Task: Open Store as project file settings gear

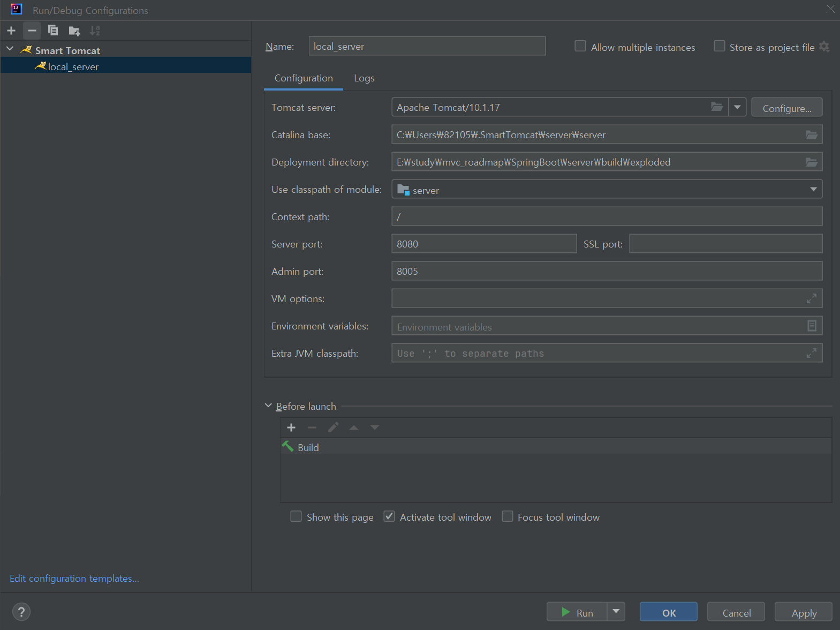Action: 824,47
